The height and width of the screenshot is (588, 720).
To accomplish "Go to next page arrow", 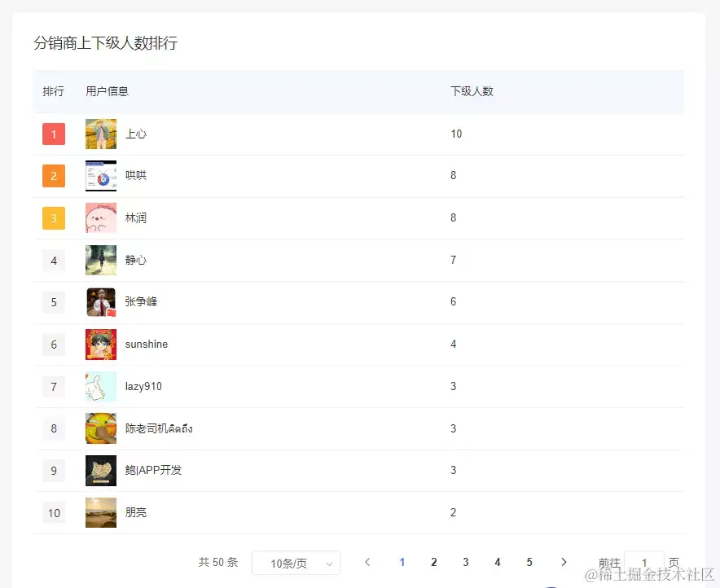I will [x=564, y=562].
